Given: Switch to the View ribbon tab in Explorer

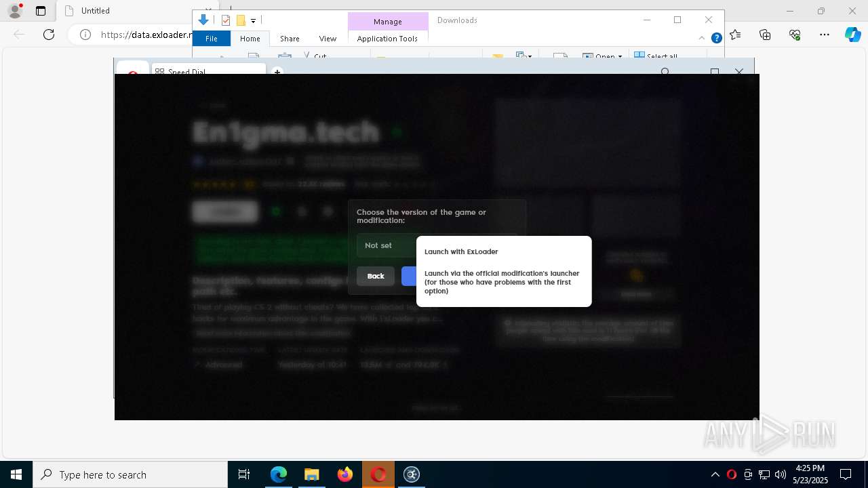Looking at the screenshot, I should (328, 39).
